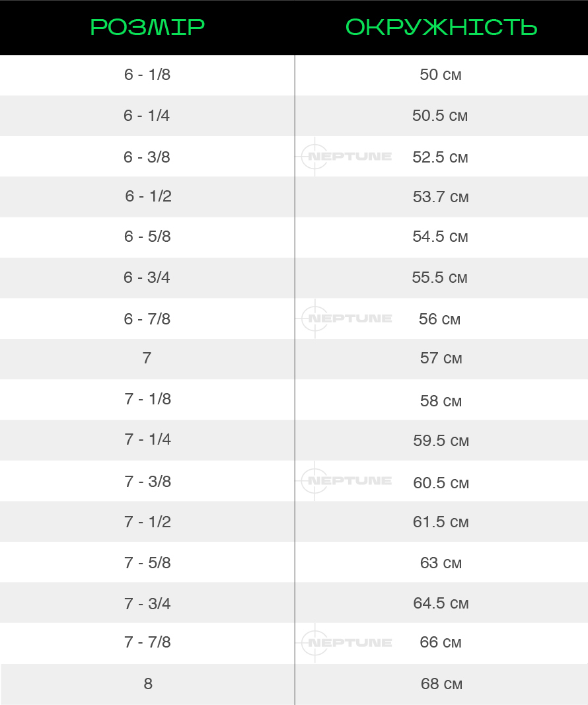Click the 68 см circumference value
Viewport: 588px width, 705px height.
point(441,684)
